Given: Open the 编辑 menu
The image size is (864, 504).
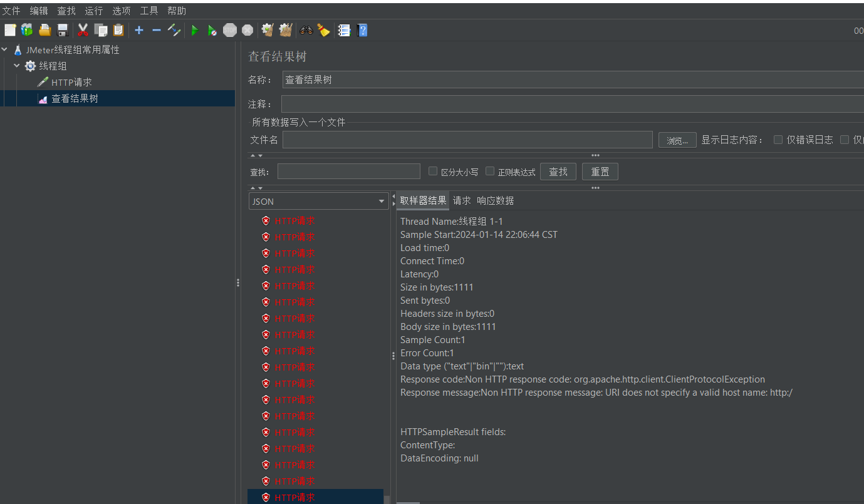Looking at the screenshot, I should 39,11.
